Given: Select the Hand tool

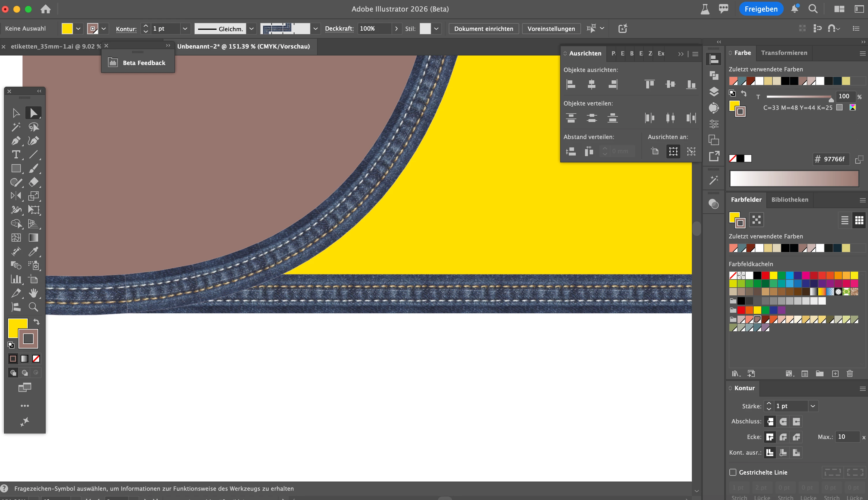Looking at the screenshot, I should tap(33, 293).
